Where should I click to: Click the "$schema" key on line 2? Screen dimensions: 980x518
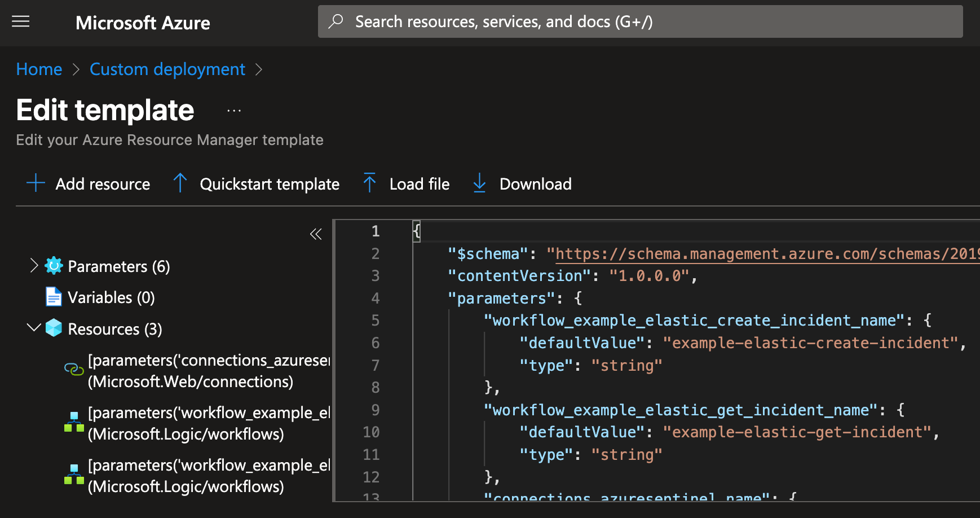pos(488,254)
